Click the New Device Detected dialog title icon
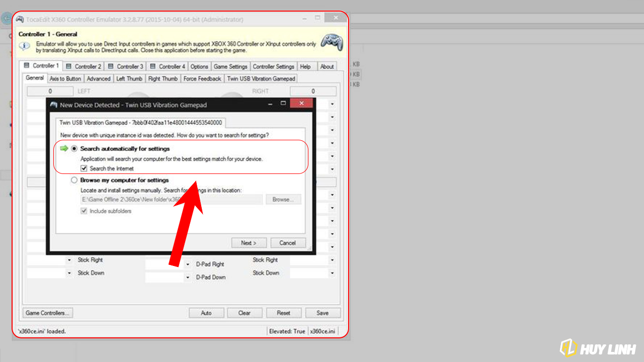644x362 pixels. pos(54,105)
